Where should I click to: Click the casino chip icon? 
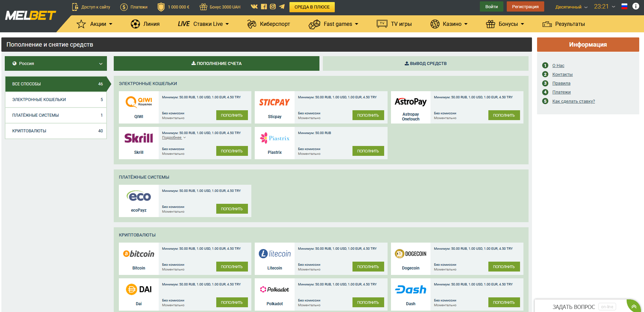click(x=435, y=24)
